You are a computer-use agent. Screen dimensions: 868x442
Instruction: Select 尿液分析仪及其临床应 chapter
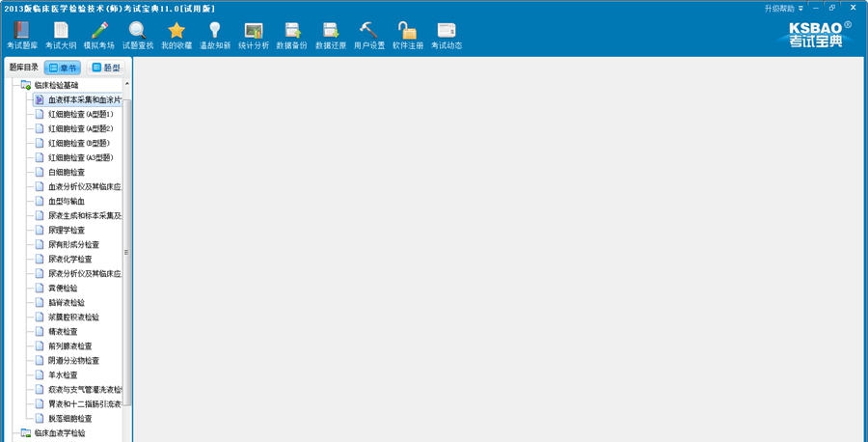(78, 273)
